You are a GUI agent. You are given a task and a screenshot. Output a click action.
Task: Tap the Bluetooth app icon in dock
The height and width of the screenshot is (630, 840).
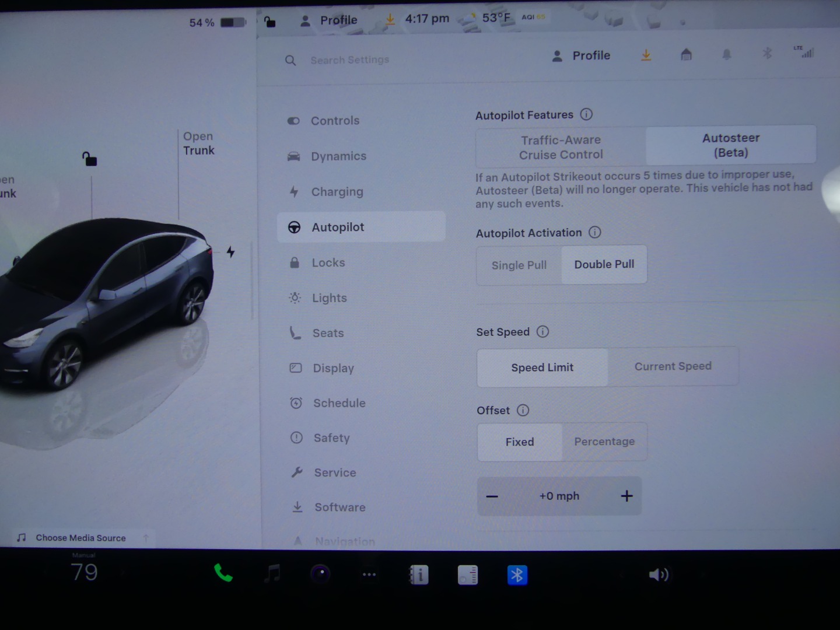(x=517, y=575)
